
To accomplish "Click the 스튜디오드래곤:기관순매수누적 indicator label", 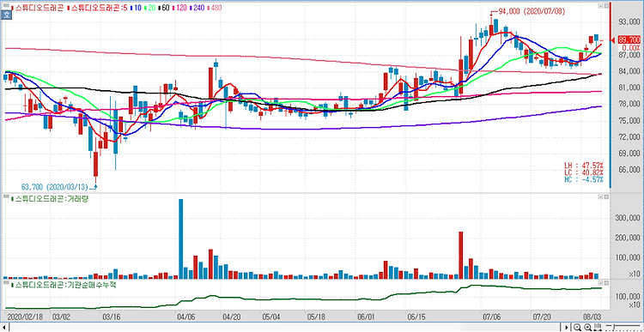I will click(x=64, y=285).
